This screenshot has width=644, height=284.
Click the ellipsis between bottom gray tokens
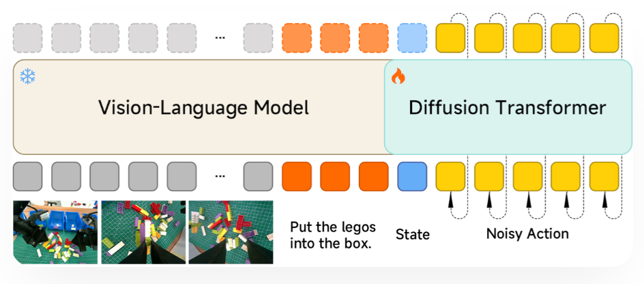coord(220,176)
